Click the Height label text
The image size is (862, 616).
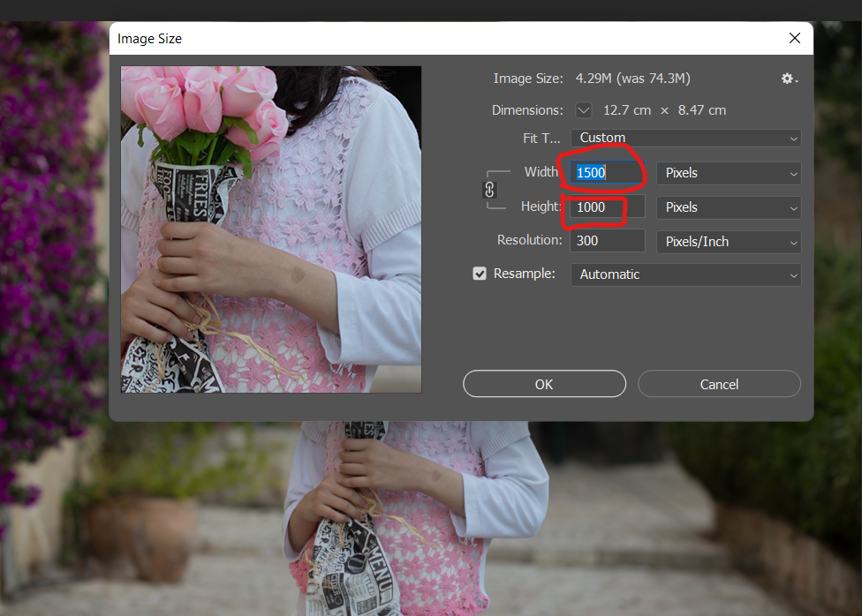coord(541,207)
